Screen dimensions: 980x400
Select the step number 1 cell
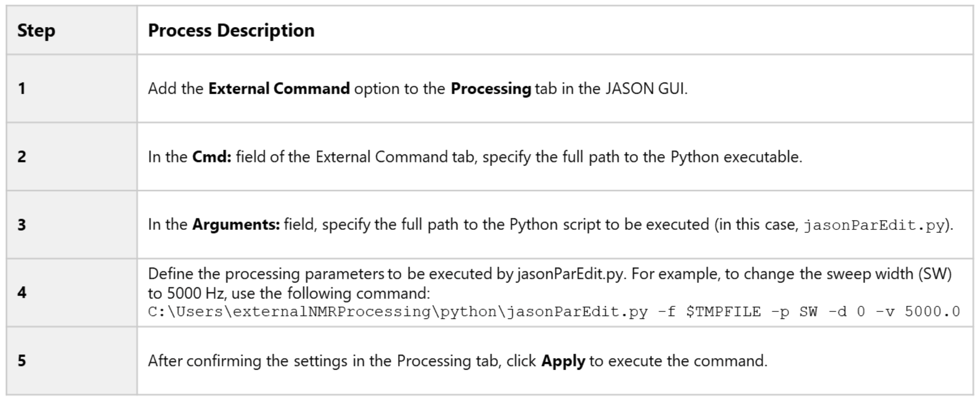[22, 89]
